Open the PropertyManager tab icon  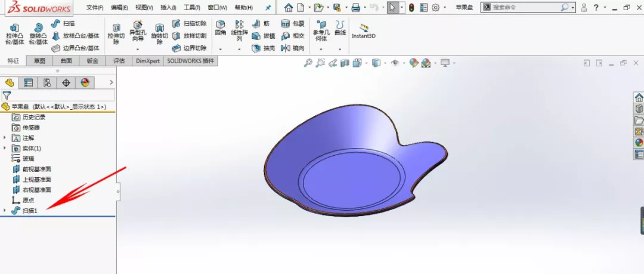[x=28, y=83]
